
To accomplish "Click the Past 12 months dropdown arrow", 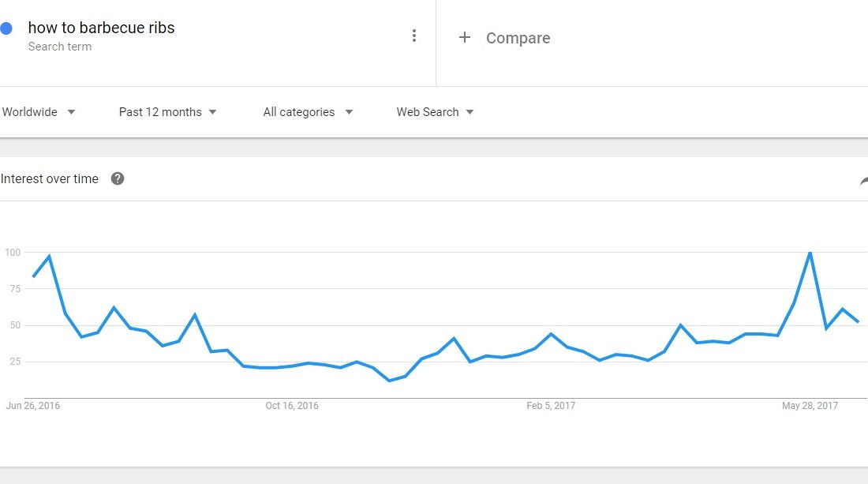I will [x=212, y=112].
